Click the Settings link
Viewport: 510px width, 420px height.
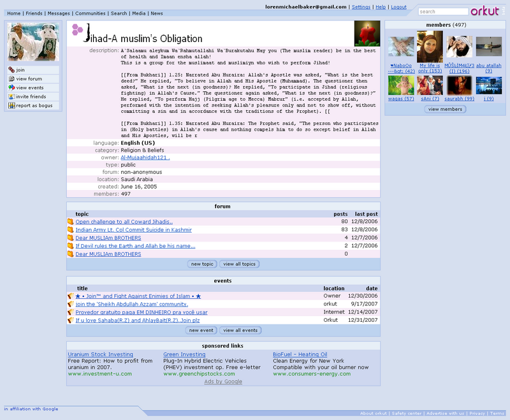(x=361, y=7)
